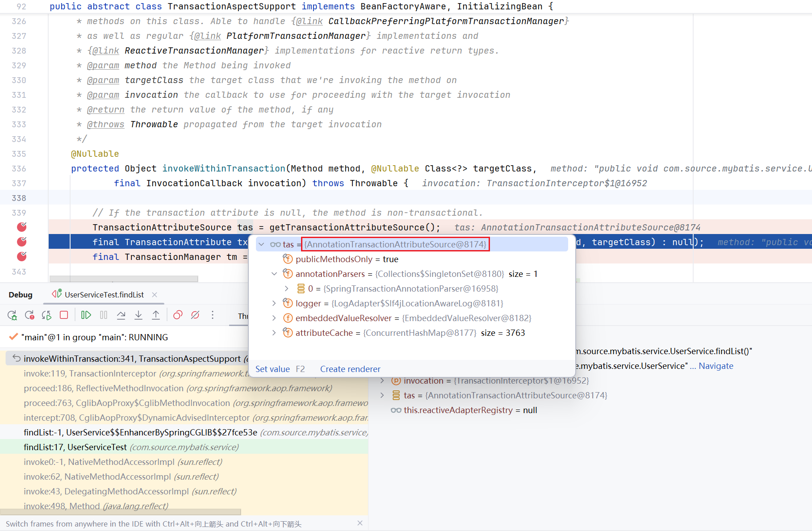Click the TransactionAspectSupport class name in sticky header
The height and width of the screenshot is (531, 812).
pyautogui.click(x=232, y=6)
